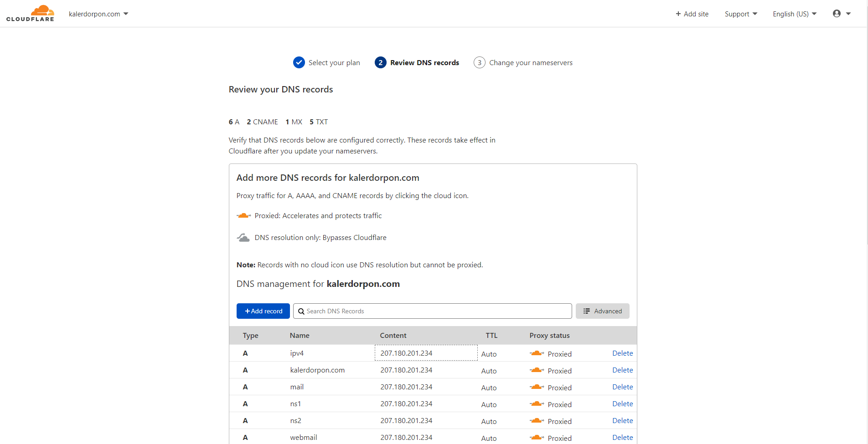Click the completed checkmark for Select your plan
Image resolution: width=868 pixels, height=444 pixels.
(x=299, y=62)
